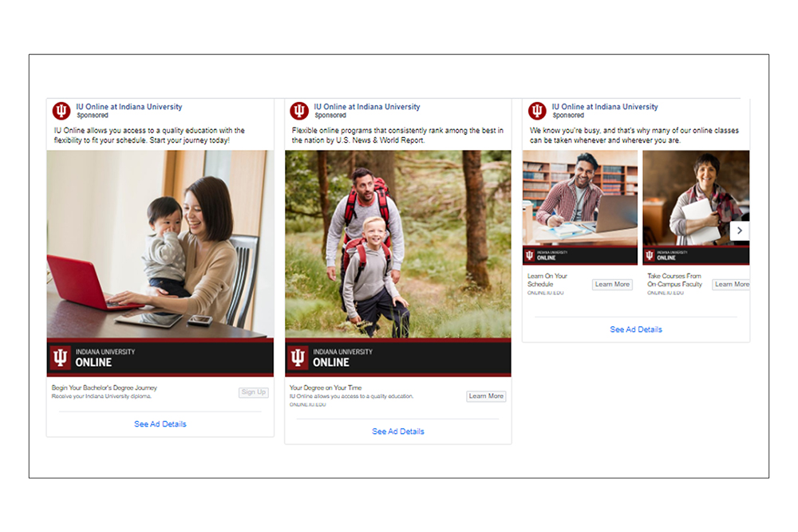This screenshot has width=798, height=532.
Task: Click the Sponsored label on the carousel ad
Action: tap(568, 116)
